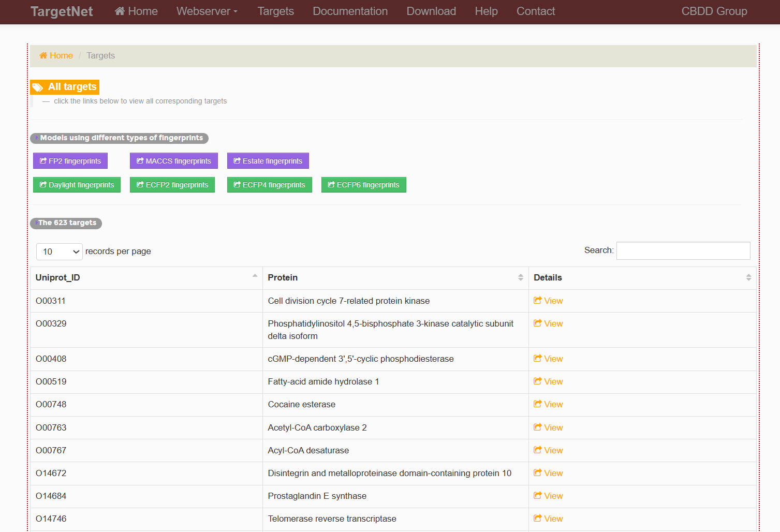
Task: Open ECFP6 fingerprints models
Action: pyautogui.click(x=364, y=185)
